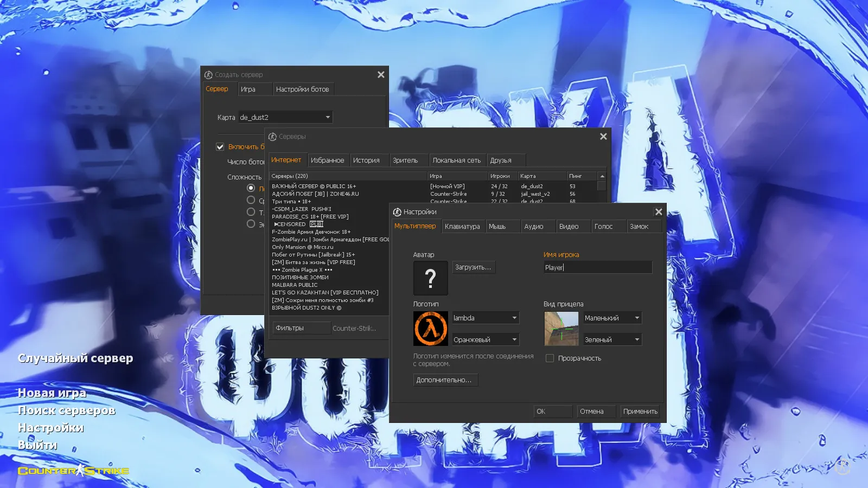868x488 pixels.
Task: Select the first Сложность difficulty radio button
Action: 251,188
